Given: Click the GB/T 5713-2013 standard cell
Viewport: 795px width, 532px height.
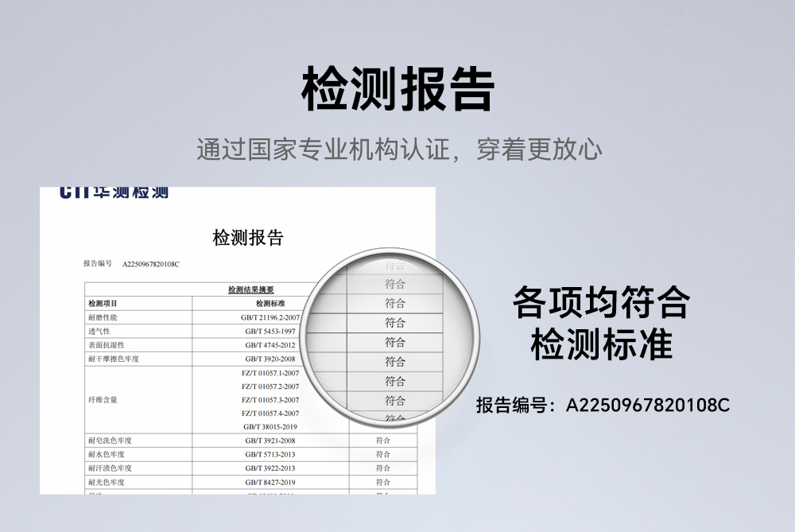Looking at the screenshot, I should [x=270, y=454].
